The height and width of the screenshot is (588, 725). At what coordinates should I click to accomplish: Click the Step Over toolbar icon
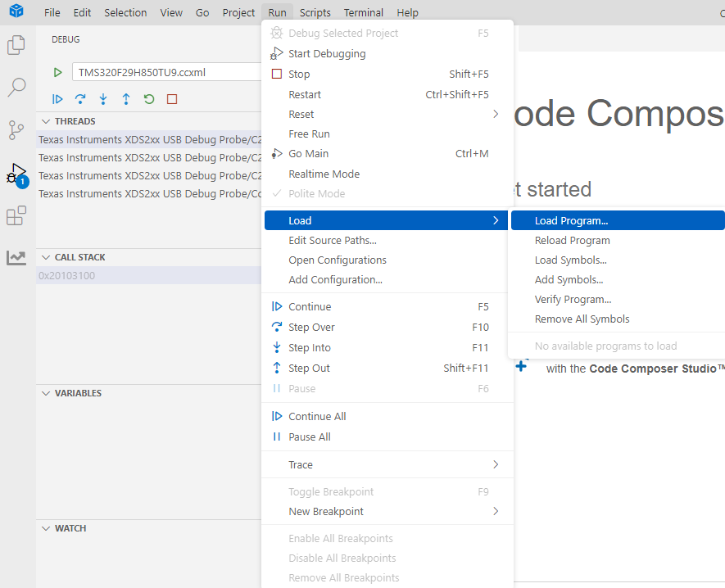click(x=79, y=99)
